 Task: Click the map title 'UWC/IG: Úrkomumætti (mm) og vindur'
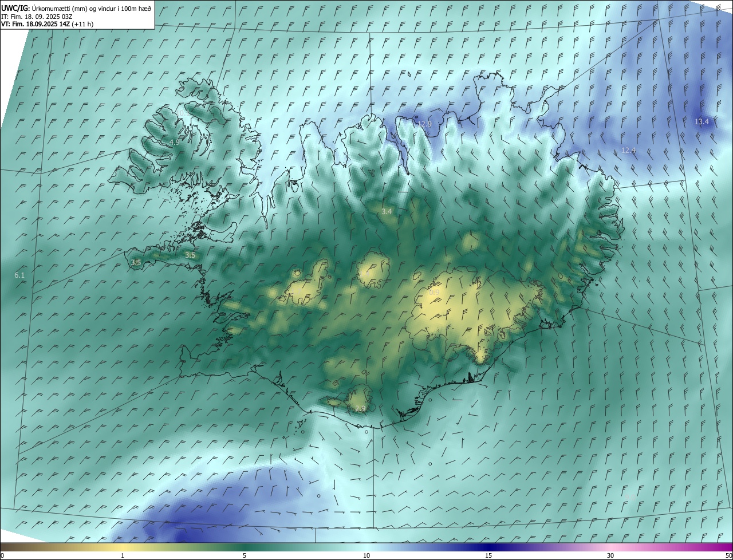pyautogui.click(x=76, y=8)
